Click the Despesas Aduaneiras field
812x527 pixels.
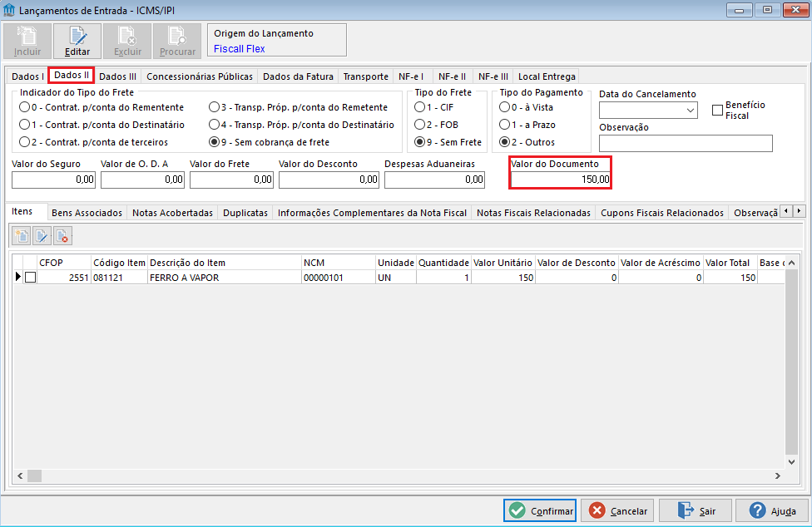tap(434, 180)
